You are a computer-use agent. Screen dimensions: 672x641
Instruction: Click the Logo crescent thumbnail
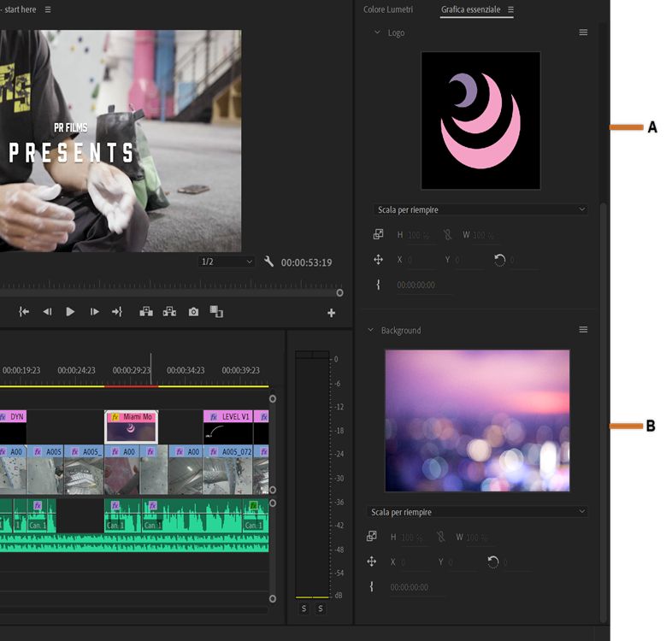click(480, 121)
